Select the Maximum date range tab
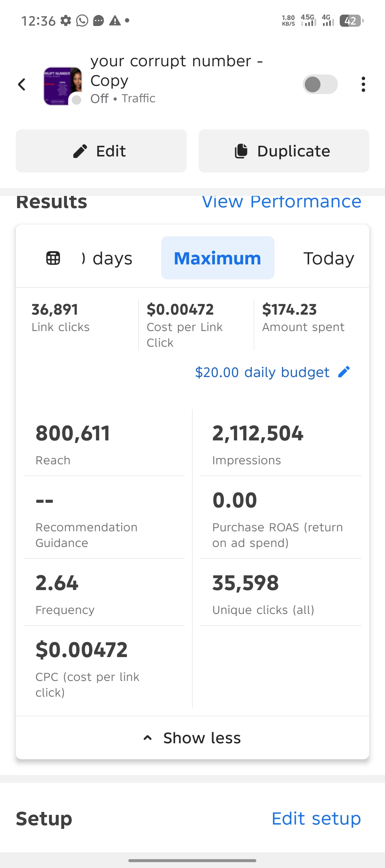 (217, 258)
